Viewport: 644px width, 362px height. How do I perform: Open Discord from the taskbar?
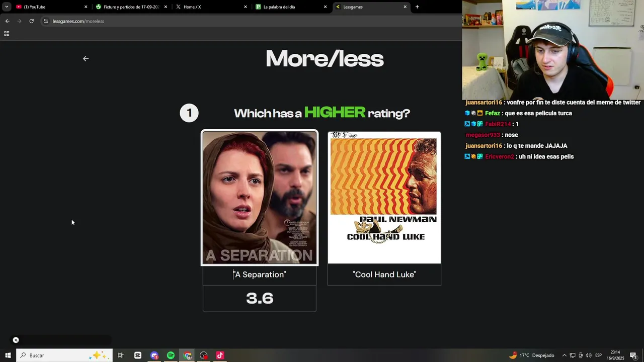(x=154, y=355)
